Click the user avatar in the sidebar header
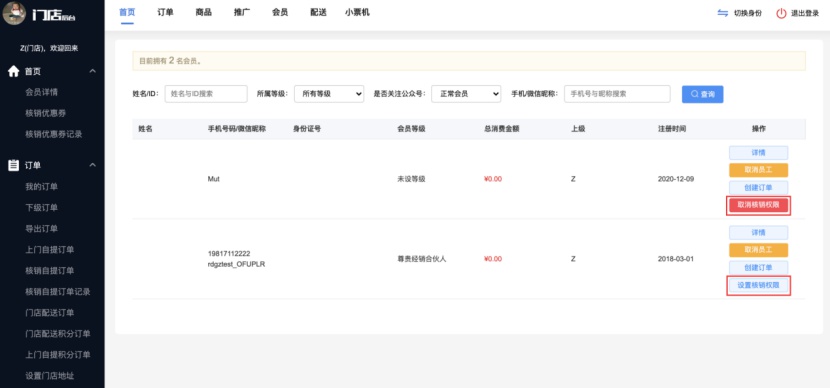Viewport: 830px width, 388px height. click(14, 13)
